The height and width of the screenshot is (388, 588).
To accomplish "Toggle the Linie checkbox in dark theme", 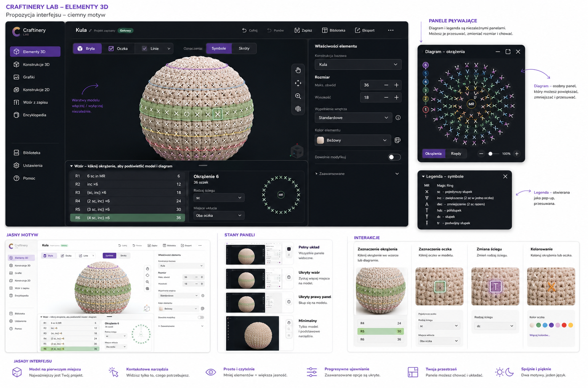I will click(144, 48).
